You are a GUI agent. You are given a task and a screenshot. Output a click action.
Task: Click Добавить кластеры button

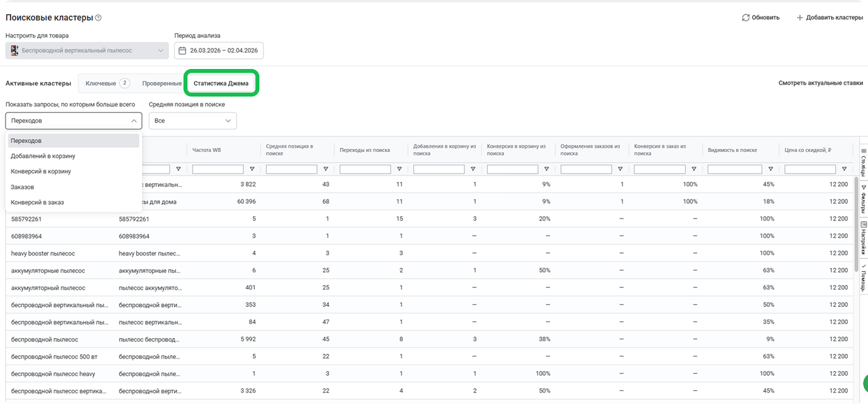point(830,18)
